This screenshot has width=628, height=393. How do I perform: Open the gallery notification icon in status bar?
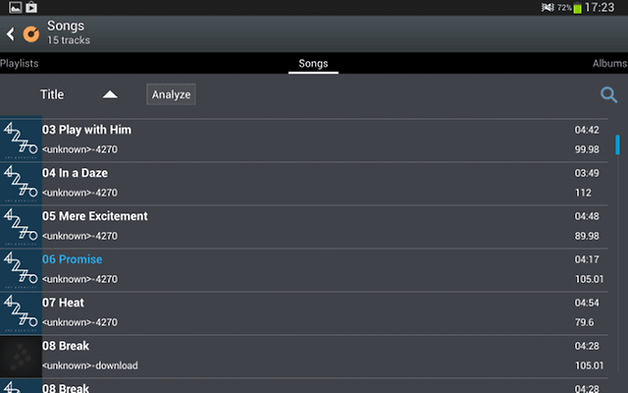pyautogui.click(x=15, y=8)
